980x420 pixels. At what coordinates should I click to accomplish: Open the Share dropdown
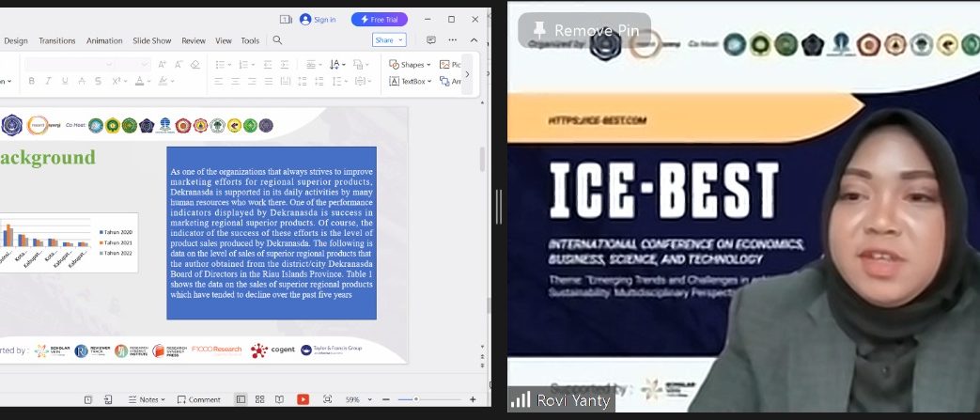tap(389, 40)
